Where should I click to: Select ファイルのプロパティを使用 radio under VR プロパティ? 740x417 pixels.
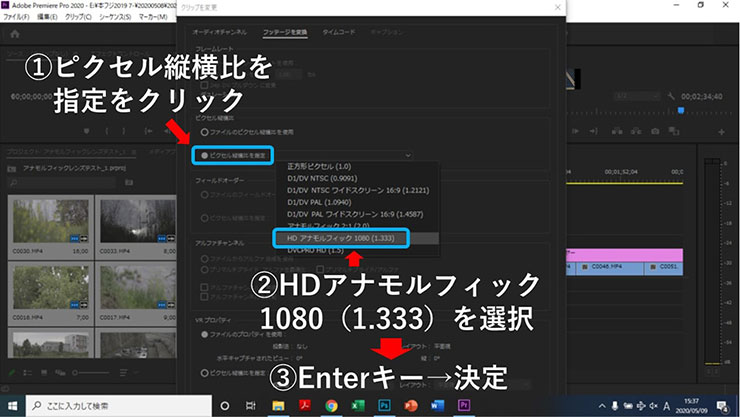point(204,334)
